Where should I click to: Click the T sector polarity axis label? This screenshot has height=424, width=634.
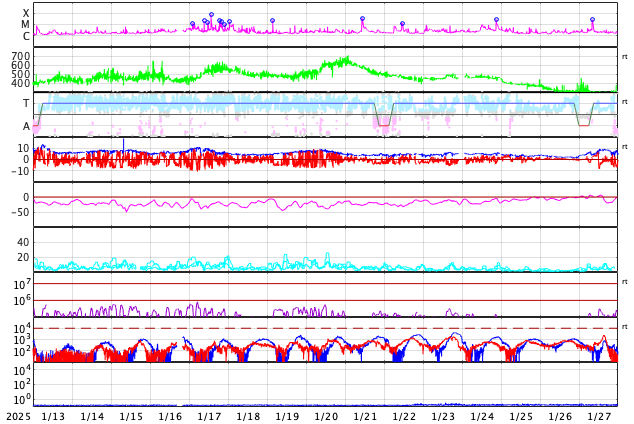point(26,103)
